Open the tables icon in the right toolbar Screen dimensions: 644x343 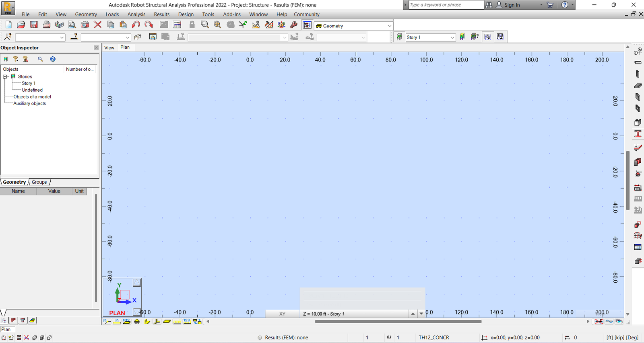[x=638, y=247]
